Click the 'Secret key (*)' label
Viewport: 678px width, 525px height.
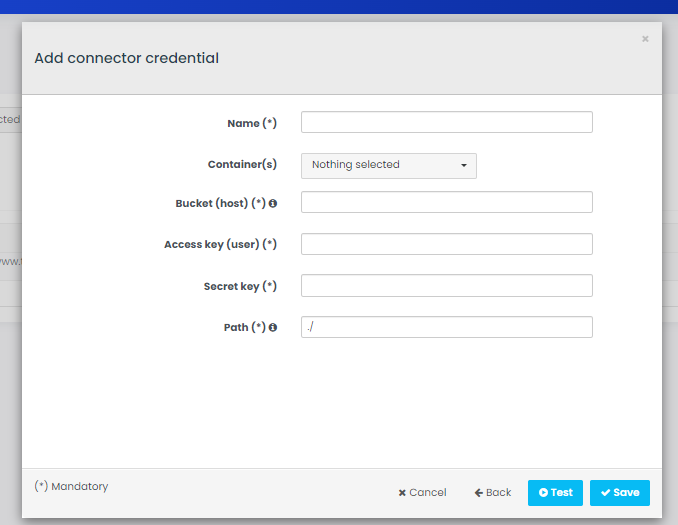click(x=240, y=286)
